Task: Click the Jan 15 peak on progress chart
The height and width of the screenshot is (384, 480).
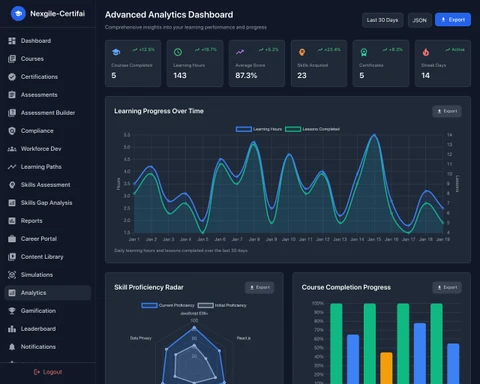Action: coord(374,135)
